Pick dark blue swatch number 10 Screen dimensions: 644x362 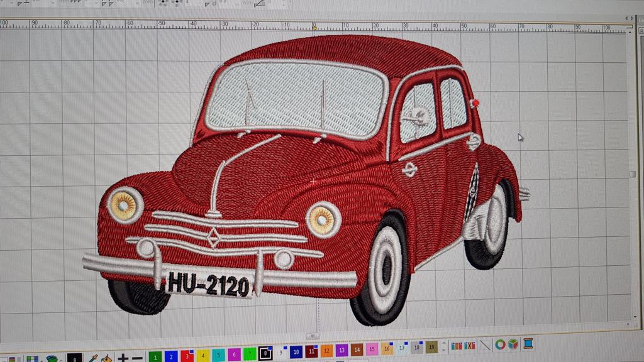pyautogui.click(x=296, y=352)
